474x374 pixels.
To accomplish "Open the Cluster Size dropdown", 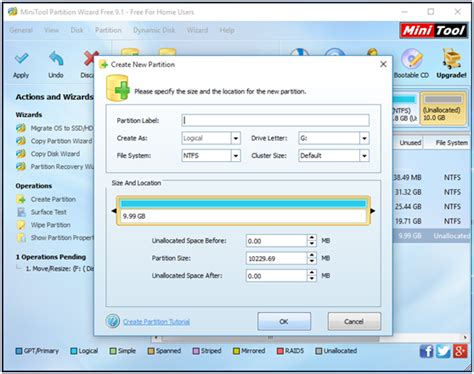I will pyautogui.click(x=364, y=156).
